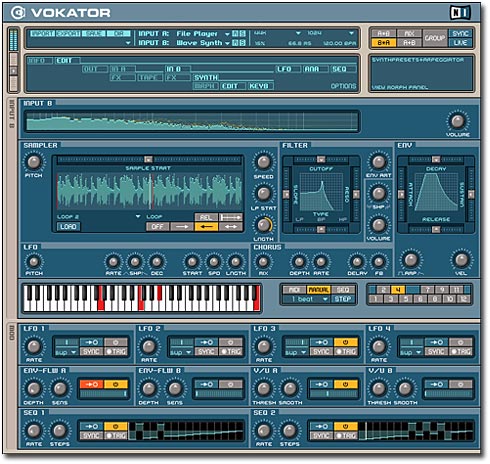Click the V/U A Thresh knob
This screenshot has width=490, height=464.
[x=264, y=389]
